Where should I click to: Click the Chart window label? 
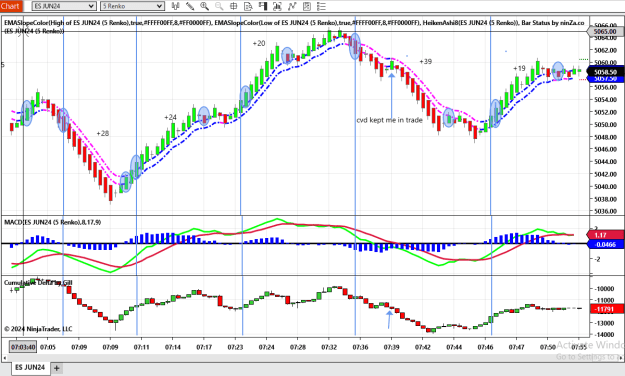coord(11,6)
